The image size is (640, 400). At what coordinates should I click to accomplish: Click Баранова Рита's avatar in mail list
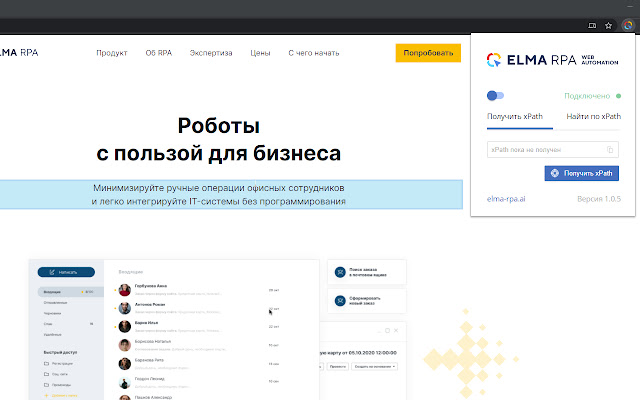tap(124, 364)
